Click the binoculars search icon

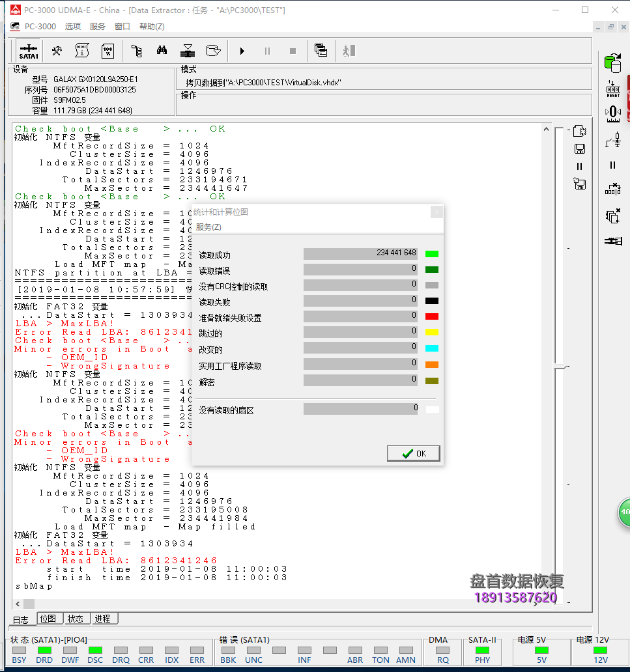click(x=162, y=51)
